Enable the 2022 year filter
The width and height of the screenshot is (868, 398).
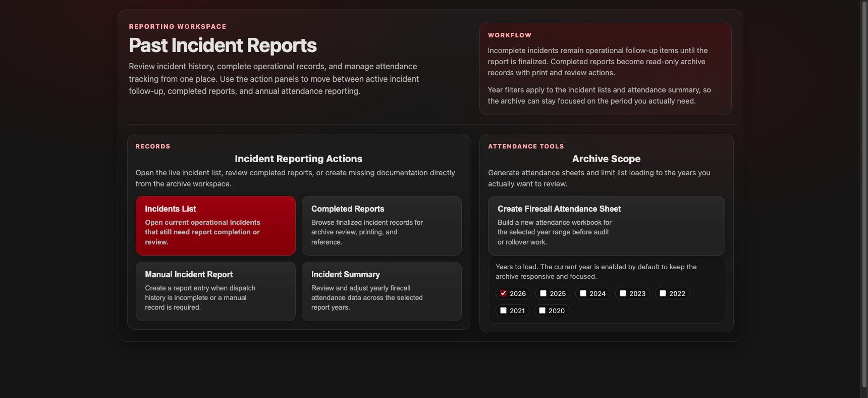click(x=663, y=293)
